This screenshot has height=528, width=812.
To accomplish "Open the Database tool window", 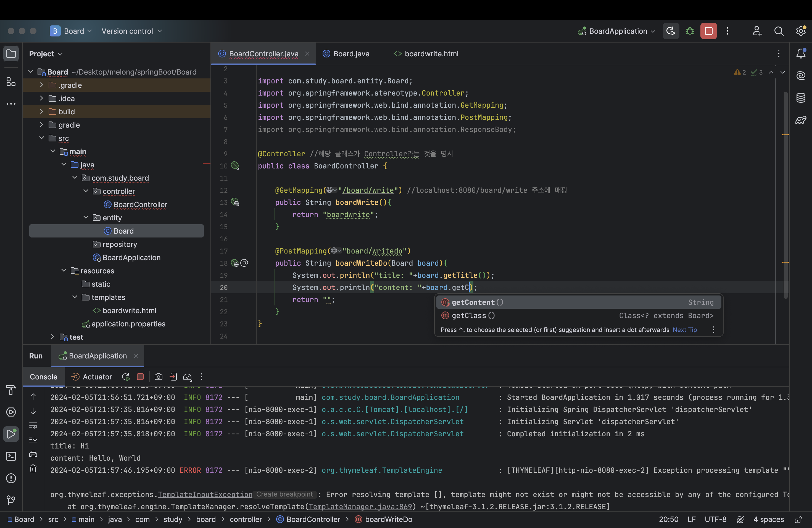I will click(800, 98).
